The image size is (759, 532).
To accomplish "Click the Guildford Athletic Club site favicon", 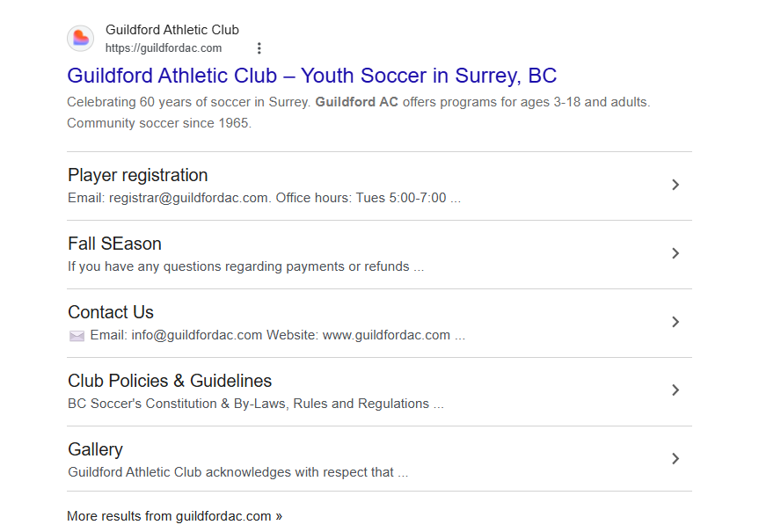I will tap(81, 38).
